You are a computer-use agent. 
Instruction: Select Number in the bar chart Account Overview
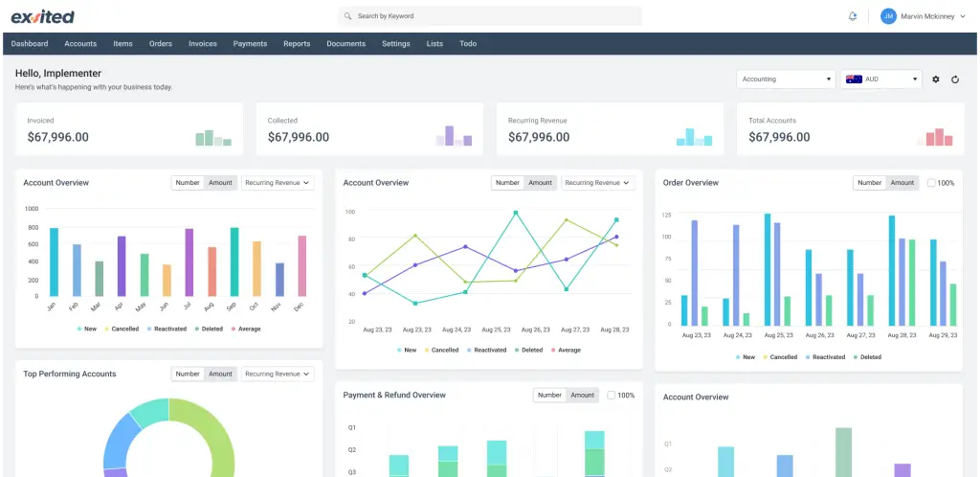pyautogui.click(x=188, y=183)
